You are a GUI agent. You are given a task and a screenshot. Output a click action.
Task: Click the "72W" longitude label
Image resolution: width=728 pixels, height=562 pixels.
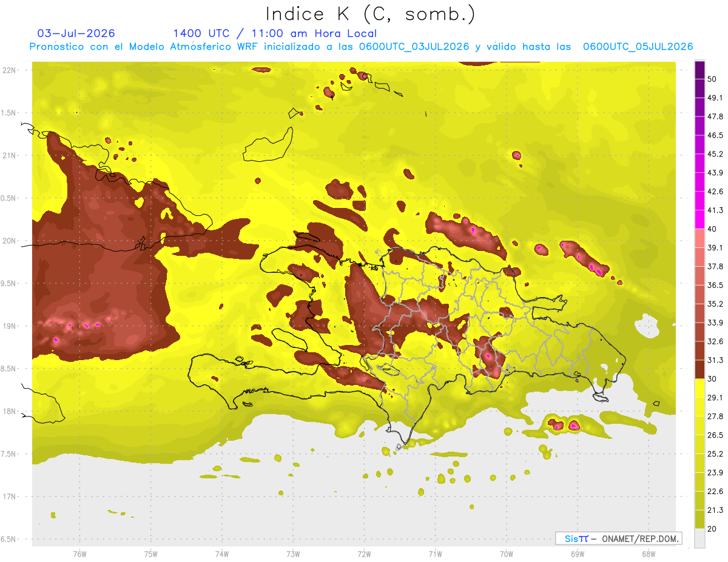coord(364,554)
